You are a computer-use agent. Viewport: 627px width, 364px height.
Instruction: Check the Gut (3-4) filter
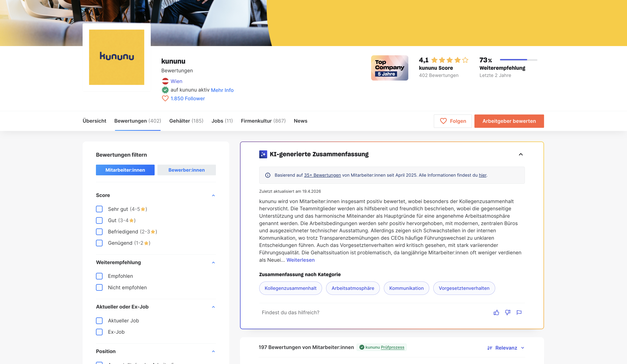(x=99, y=220)
